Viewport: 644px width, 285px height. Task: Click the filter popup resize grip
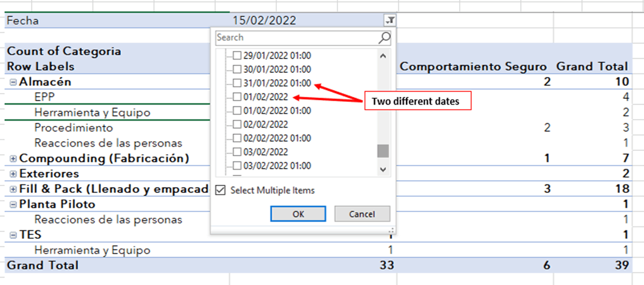391,230
